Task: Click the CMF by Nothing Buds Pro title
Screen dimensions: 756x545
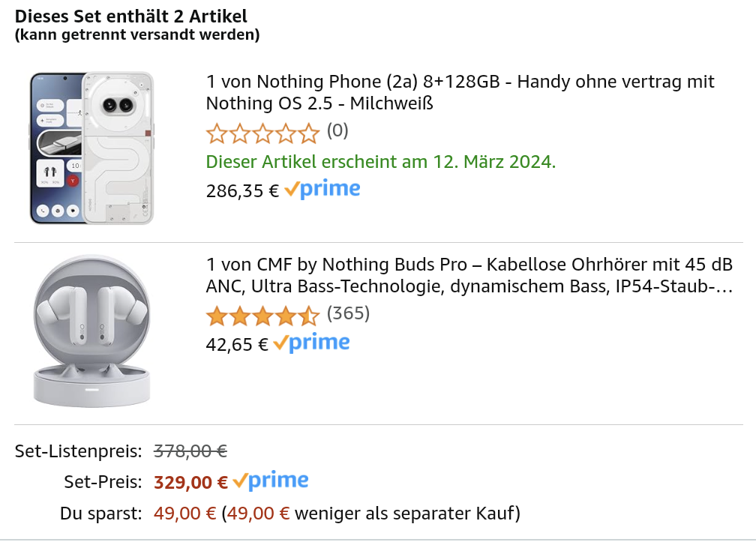Action: click(x=469, y=275)
